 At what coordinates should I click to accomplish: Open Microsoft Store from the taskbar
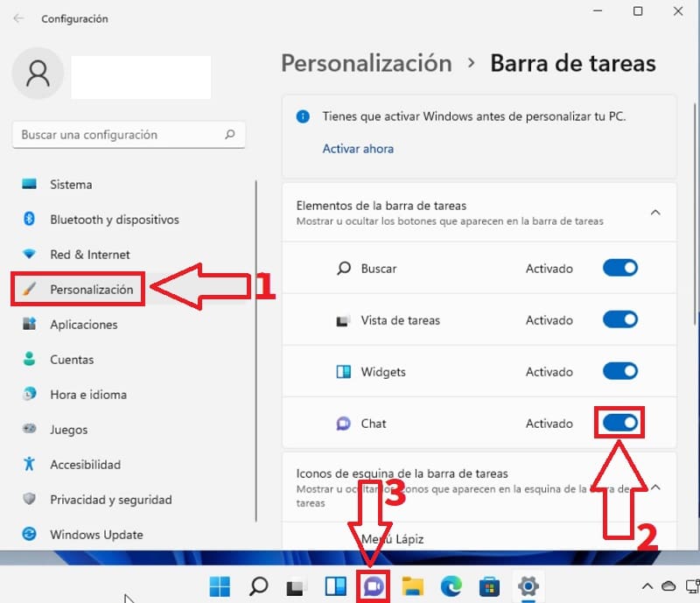pos(489,586)
